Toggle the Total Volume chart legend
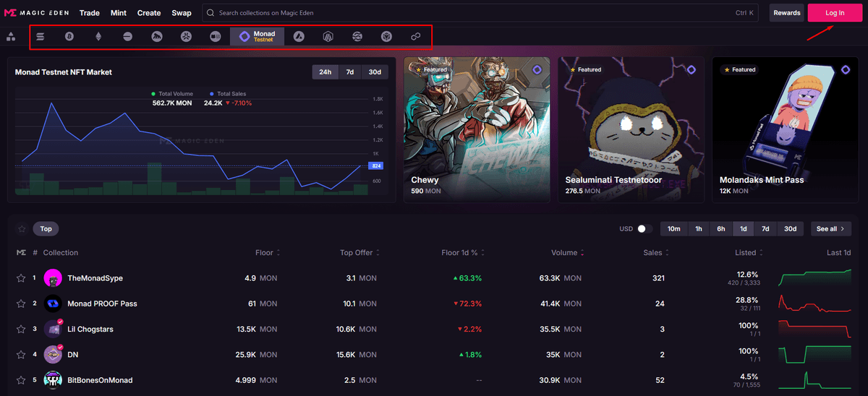Image resolution: width=868 pixels, height=396 pixels. (172, 94)
